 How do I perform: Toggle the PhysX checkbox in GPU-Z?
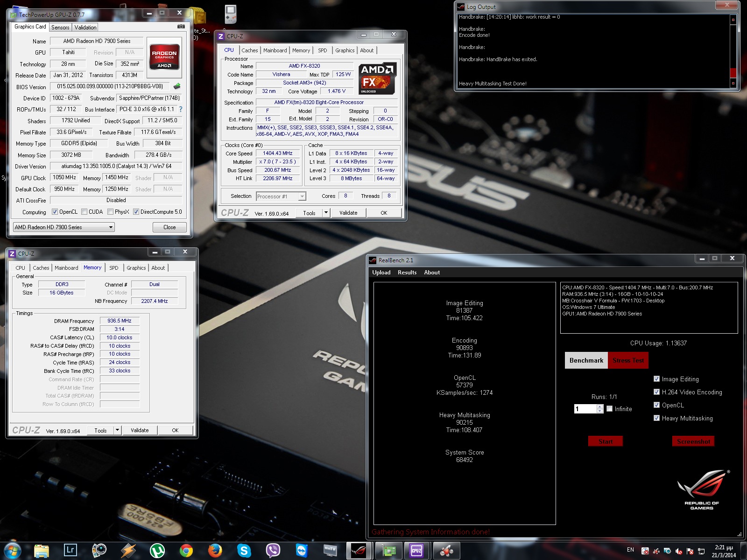(x=110, y=212)
